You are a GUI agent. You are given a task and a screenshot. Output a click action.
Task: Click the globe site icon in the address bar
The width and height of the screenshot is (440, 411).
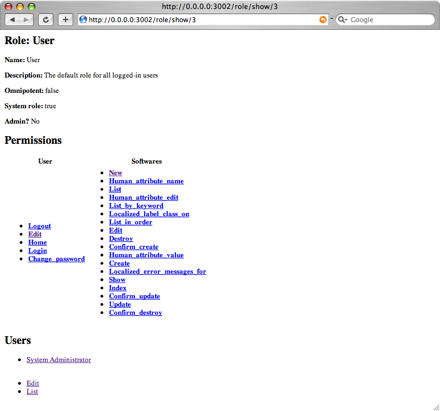[x=83, y=20]
